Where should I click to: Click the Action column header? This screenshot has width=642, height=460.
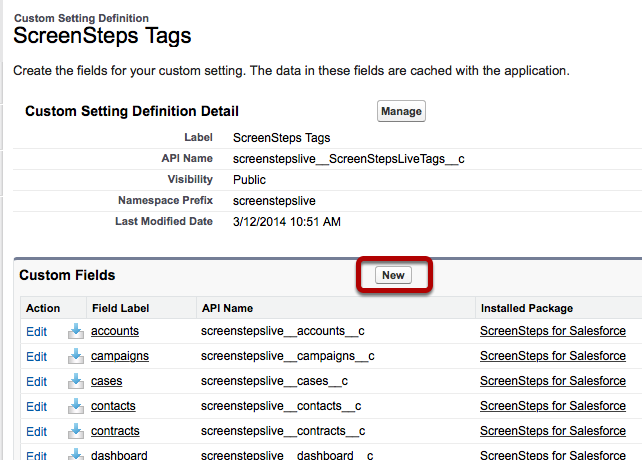click(x=43, y=308)
